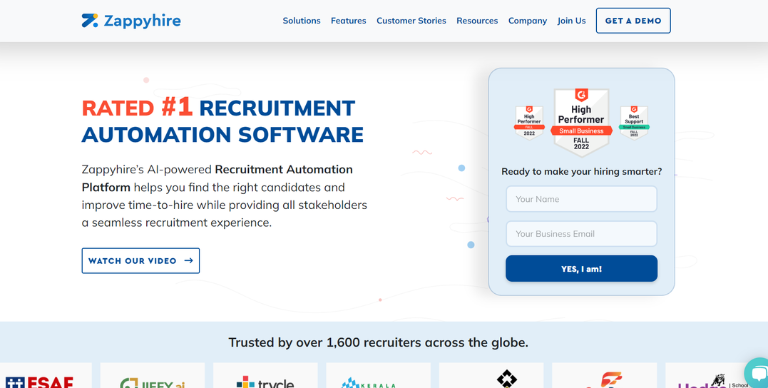Open the Solutions menu
Screen dimensions: 768x388
click(x=301, y=21)
